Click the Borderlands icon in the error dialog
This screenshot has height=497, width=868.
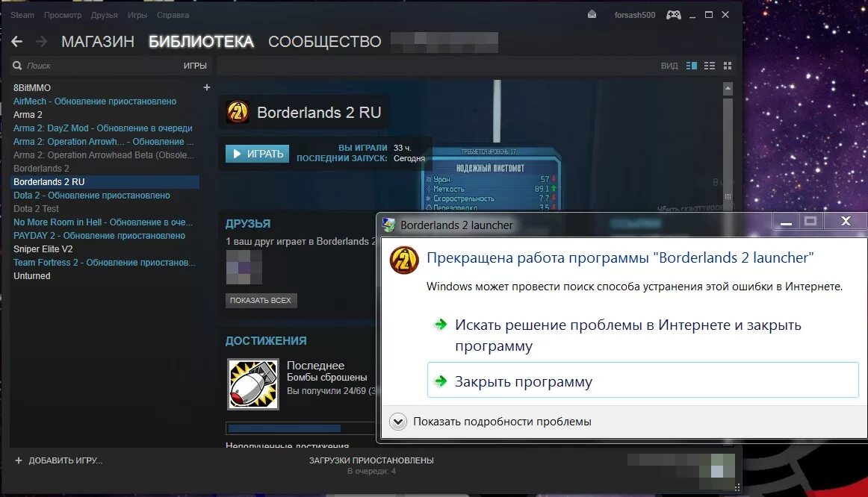click(x=404, y=260)
